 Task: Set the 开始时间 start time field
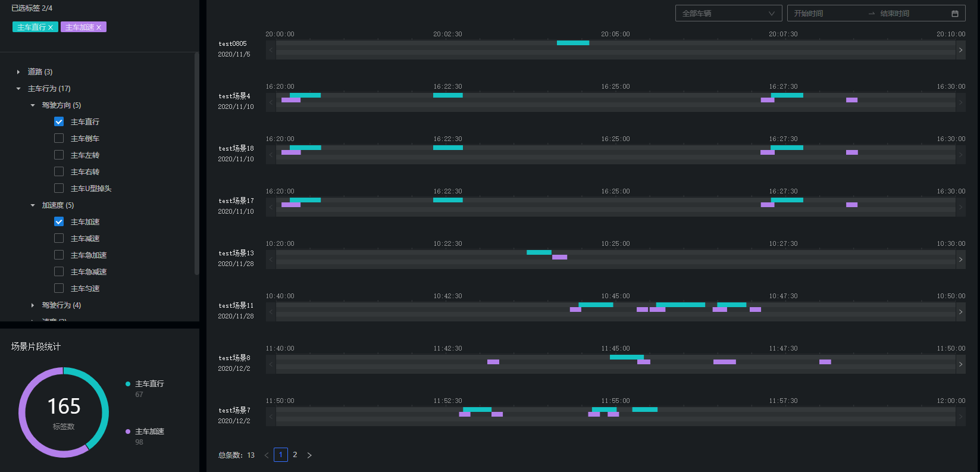827,13
